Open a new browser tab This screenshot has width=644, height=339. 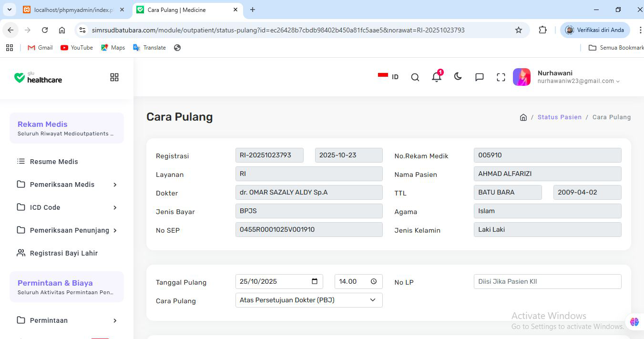click(x=253, y=10)
